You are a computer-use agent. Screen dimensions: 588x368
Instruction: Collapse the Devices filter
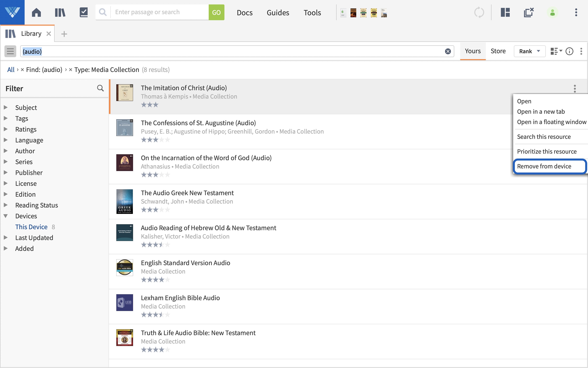pos(6,216)
